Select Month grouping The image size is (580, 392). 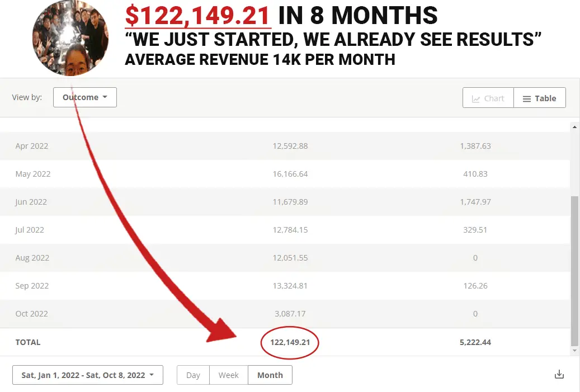point(270,375)
